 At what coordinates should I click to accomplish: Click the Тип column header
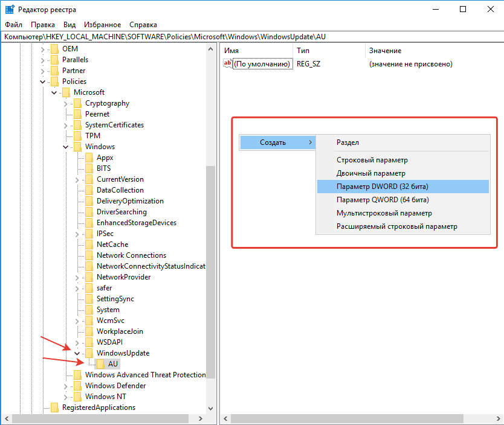click(x=302, y=51)
